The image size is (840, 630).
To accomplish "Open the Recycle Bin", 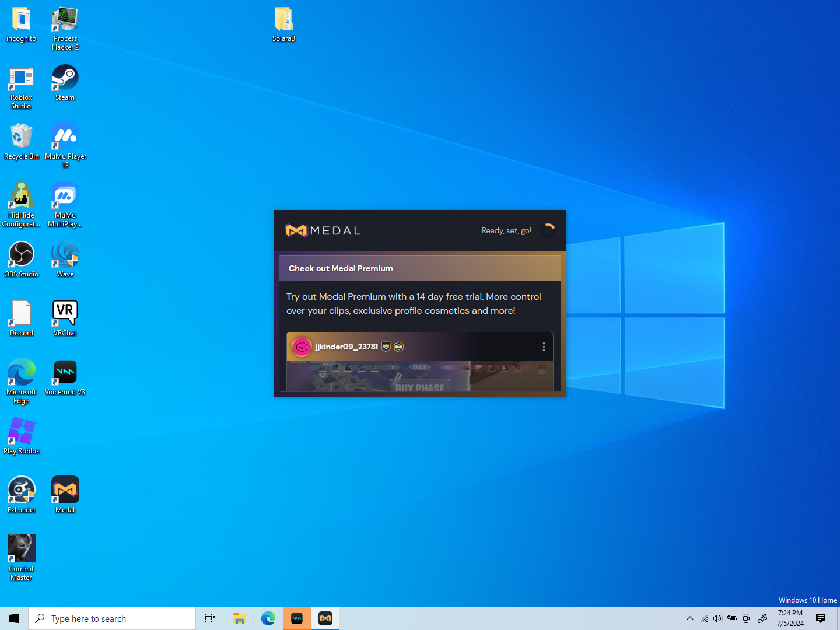I will point(22,142).
